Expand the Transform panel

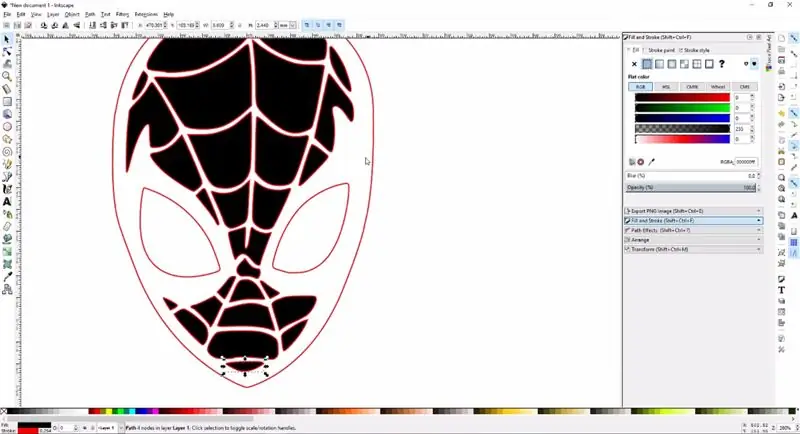(693, 249)
